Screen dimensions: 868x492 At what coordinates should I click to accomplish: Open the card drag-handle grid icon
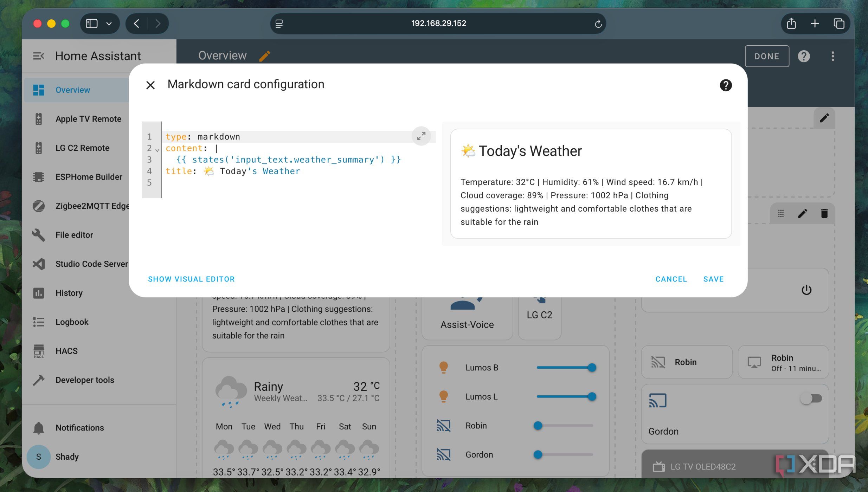[x=781, y=213]
